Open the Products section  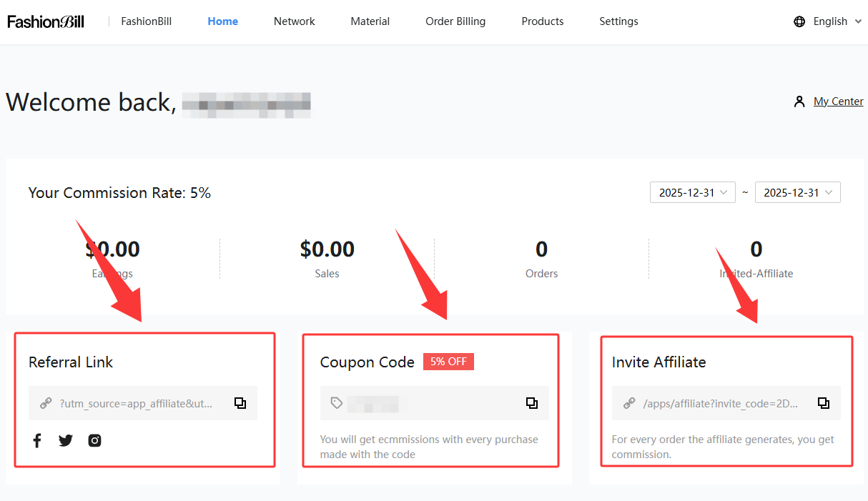[542, 21]
